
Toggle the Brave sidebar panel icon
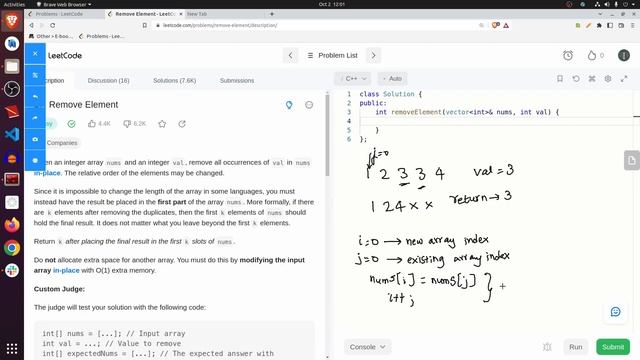point(610,25)
